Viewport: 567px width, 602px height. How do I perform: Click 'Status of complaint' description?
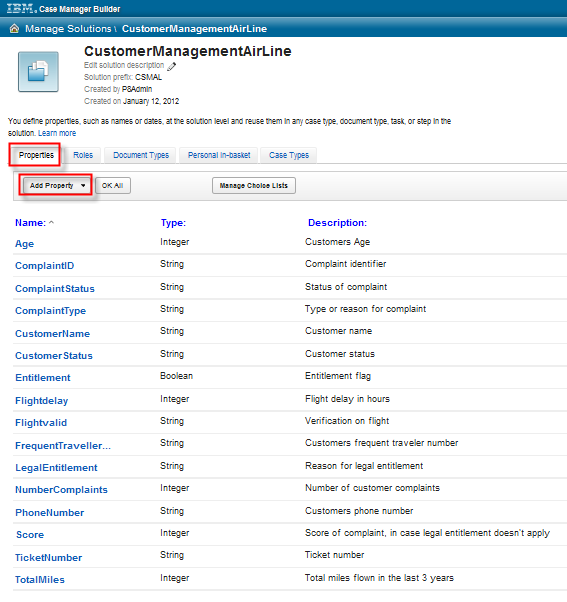click(x=346, y=287)
